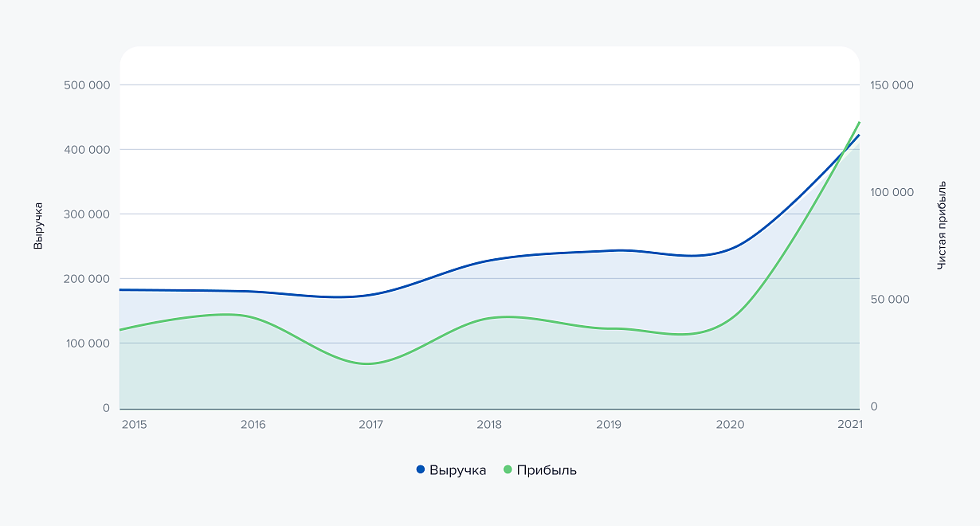The image size is (980, 526).
Task: Click the vertical Чистая прибыль axis title
Action: [942, 226]
